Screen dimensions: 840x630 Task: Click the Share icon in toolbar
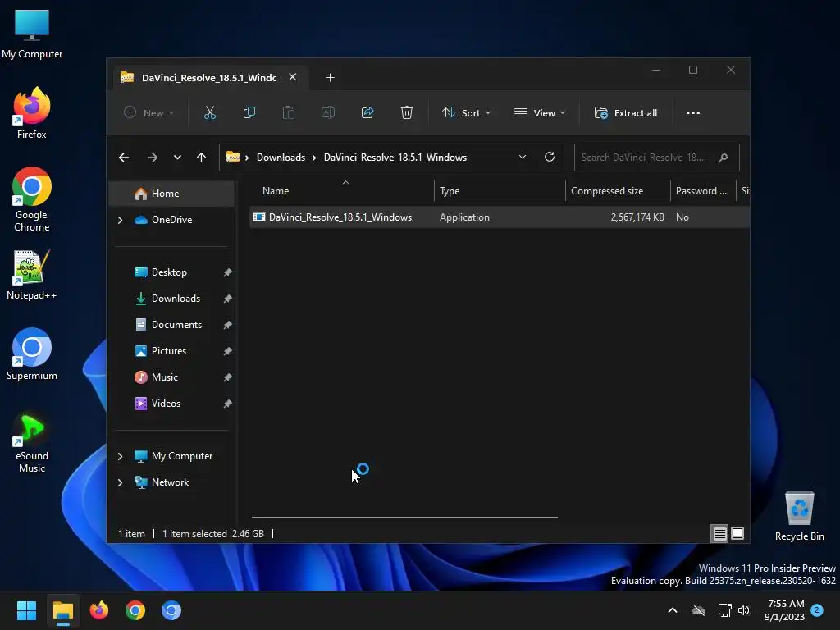tap(367, 112)
